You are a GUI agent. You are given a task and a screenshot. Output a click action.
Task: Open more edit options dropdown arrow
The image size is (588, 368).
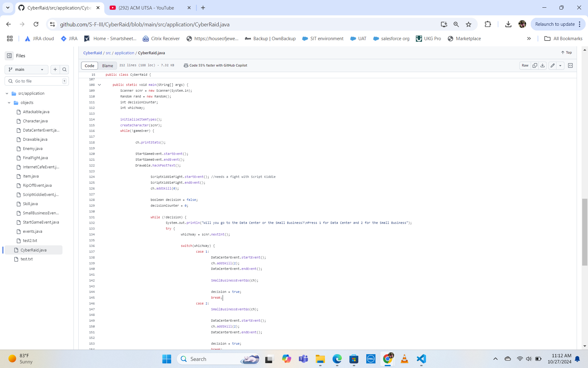pos(560,65)
